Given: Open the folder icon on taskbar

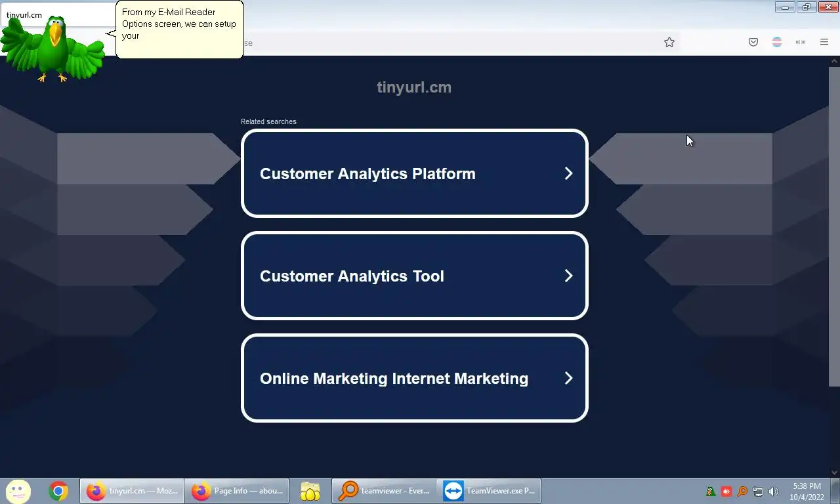Looking at the screenshot, I should (310, 491).
